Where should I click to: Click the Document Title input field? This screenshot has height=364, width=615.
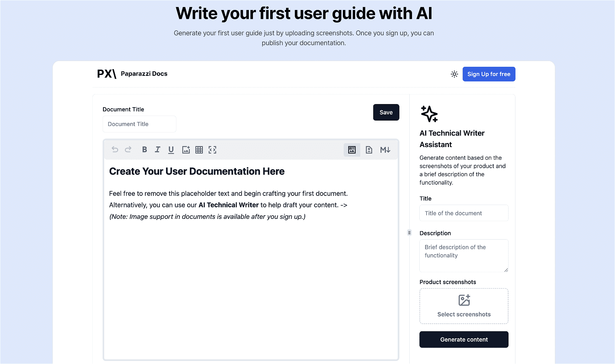(x=139, y=124)
